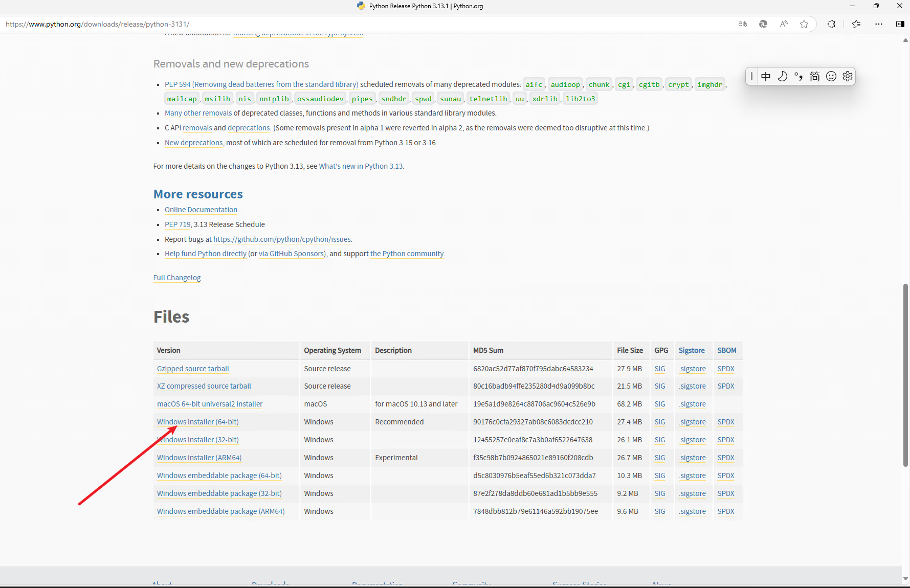Open IME emoji smiley icon

point(831,77)
